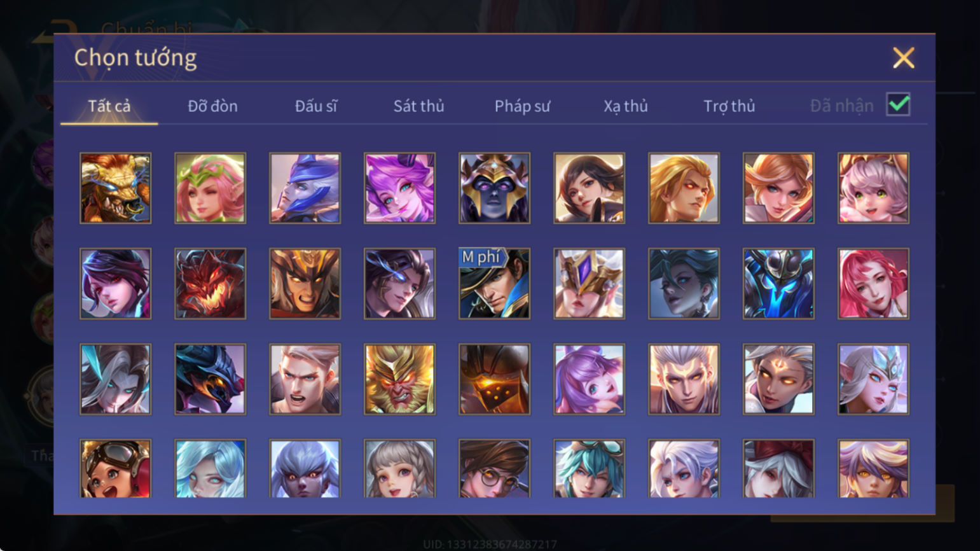
Task: Show the Sát thủ heroes tab
Action: click(418, 106)
